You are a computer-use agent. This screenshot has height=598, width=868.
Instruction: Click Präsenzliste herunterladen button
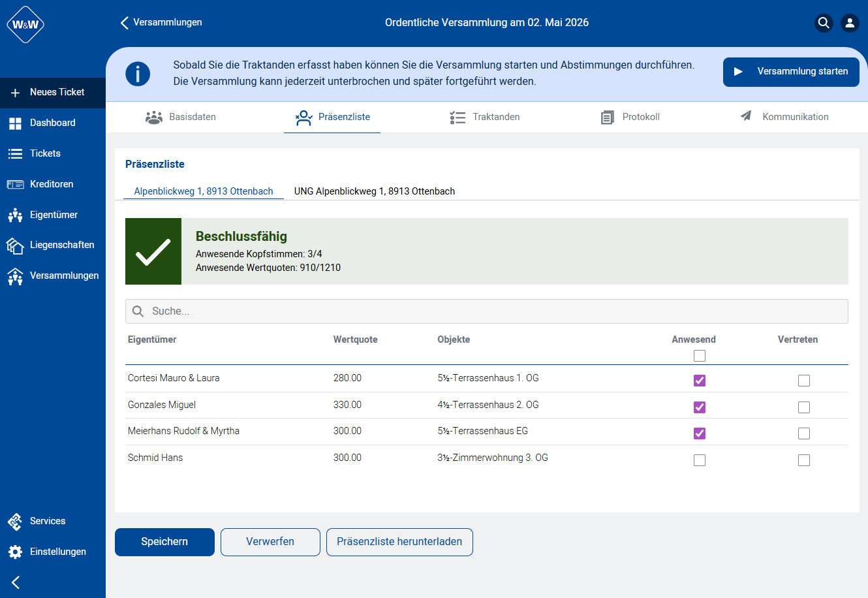(x=399, y=542)
